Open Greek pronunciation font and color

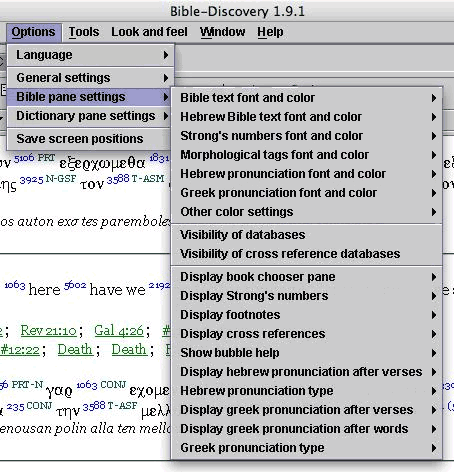click(307, 193)
